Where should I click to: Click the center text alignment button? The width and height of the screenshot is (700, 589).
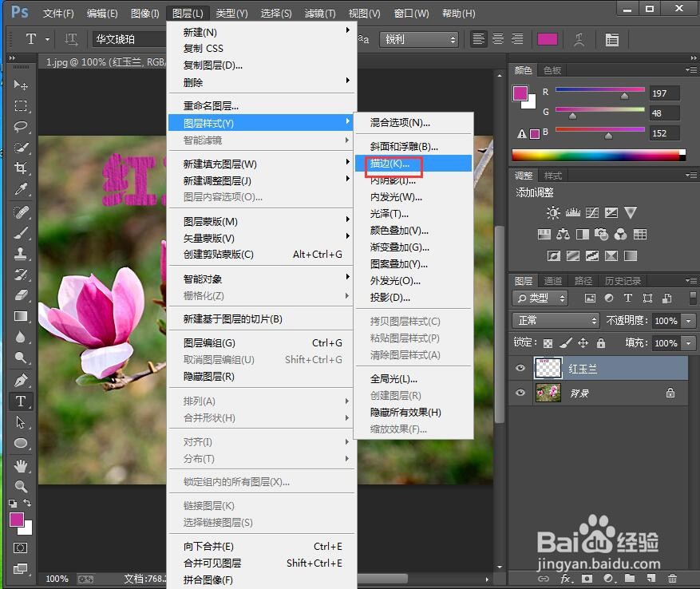pyautogui.click(x=496, y=38)
